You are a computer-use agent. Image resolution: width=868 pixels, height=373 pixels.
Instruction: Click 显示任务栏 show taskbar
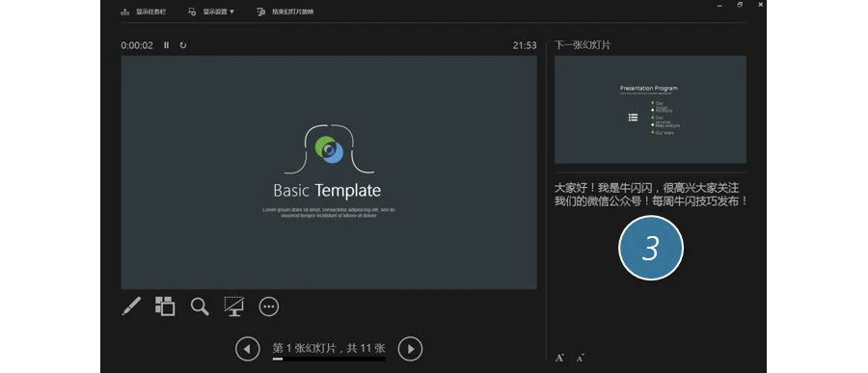[x=144, y=11]
